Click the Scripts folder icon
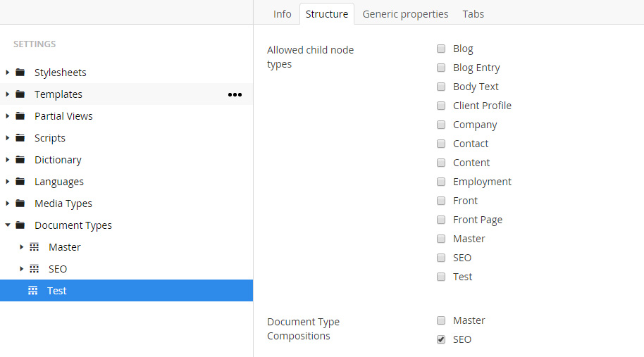This screenshot has width=644, height=357. coord(20,138)
